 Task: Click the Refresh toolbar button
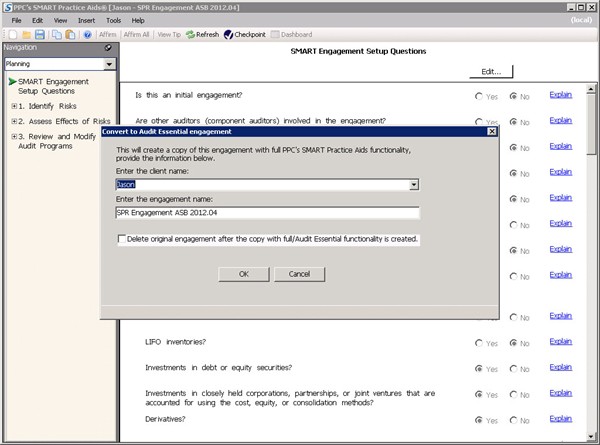pyautogui.click(x=201, y=34)
